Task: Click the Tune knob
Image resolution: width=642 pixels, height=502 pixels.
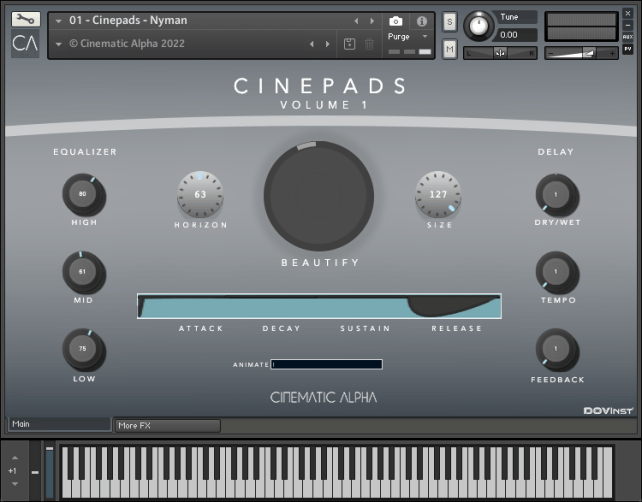Action: 478,26
